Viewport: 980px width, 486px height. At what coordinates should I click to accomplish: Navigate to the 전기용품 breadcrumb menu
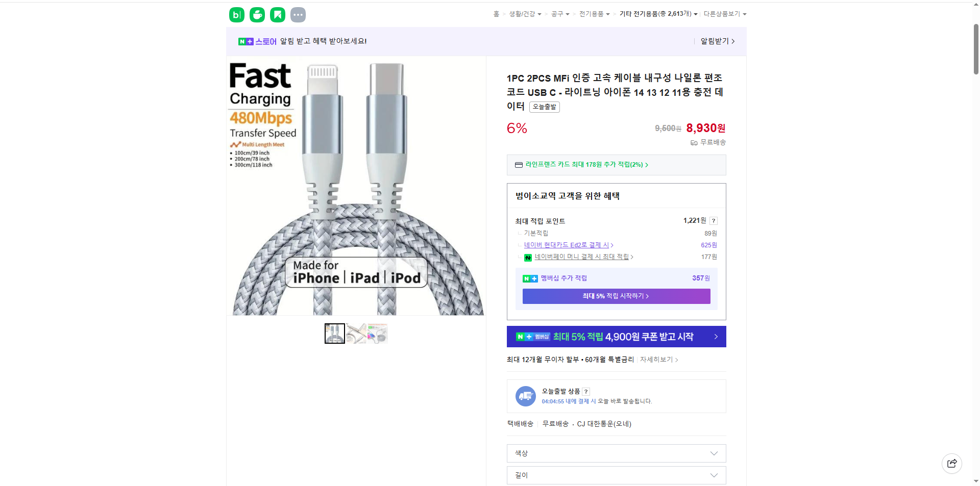[593, 14]
